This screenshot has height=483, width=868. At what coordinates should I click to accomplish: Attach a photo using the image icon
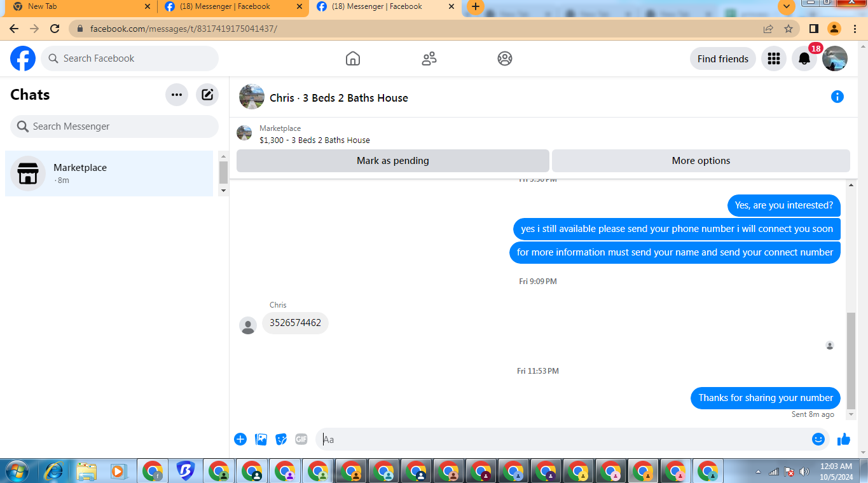point(261,439)
